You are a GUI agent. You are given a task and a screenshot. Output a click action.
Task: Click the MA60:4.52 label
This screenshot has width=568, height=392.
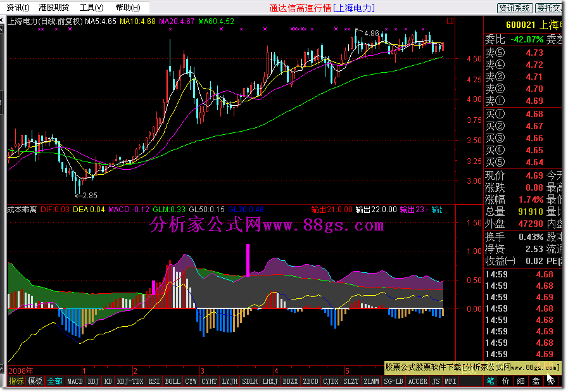[217, 22]
